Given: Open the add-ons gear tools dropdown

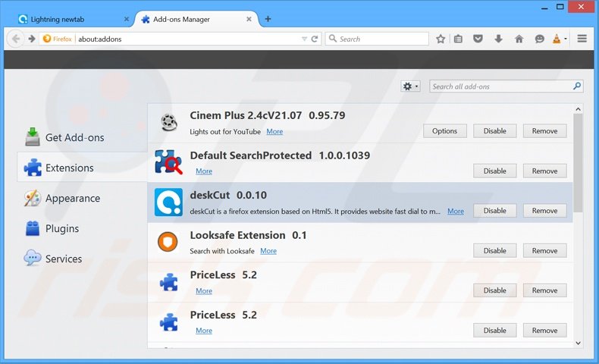Looking at the screenshot, I should click(x=410, y=86).
